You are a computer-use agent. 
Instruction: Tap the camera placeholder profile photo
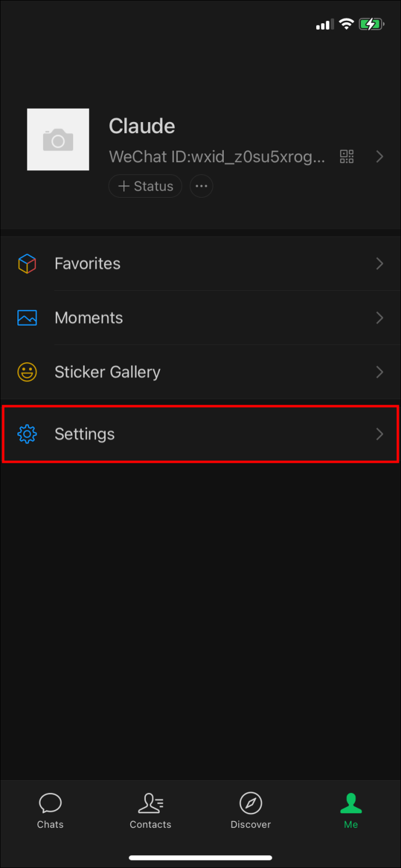pos(58,140)
